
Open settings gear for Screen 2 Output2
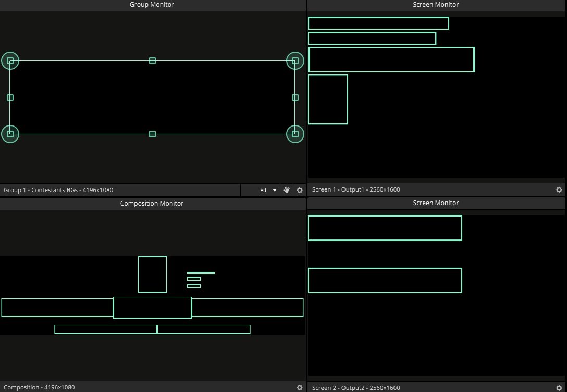coord(559,387)
